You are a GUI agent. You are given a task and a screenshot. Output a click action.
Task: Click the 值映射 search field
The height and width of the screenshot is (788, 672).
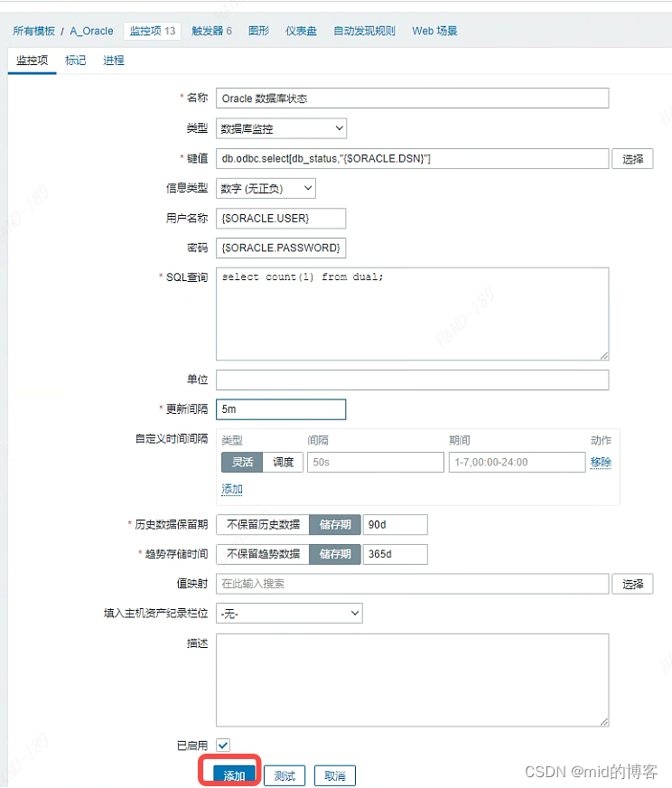413,584
